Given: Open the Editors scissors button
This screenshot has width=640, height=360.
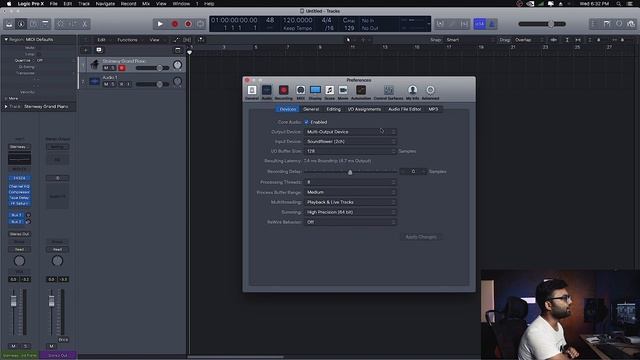Looking at the screenshot, I should click(84, 24).
